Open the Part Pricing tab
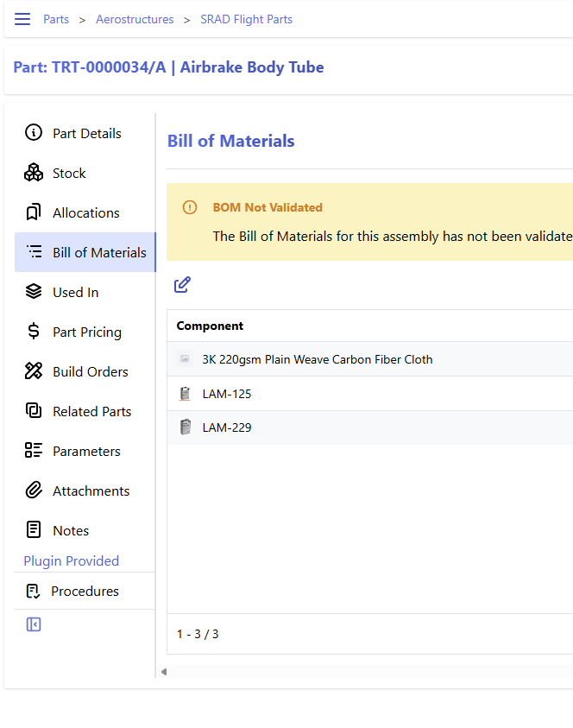This screenshot has height=728, width=573. 85,332
